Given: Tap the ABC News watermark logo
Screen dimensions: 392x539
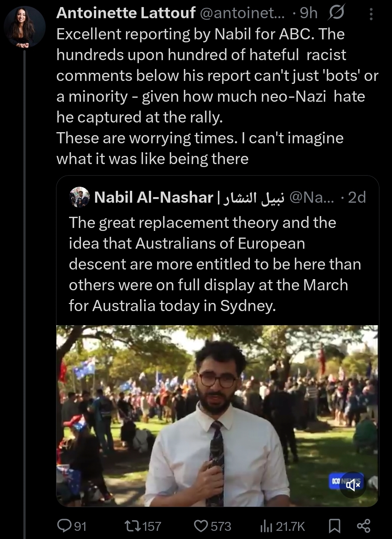Looking at the screenshot, I should [x=340, y=482].
